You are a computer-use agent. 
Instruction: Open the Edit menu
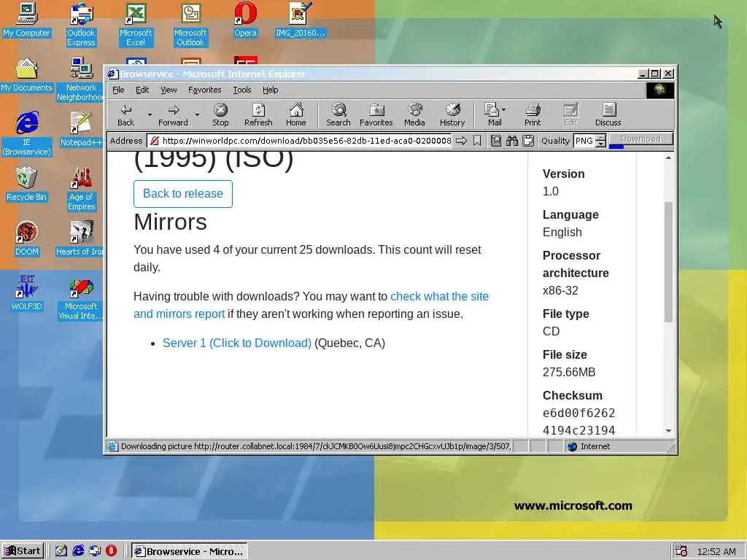click(x=142, y=90)
